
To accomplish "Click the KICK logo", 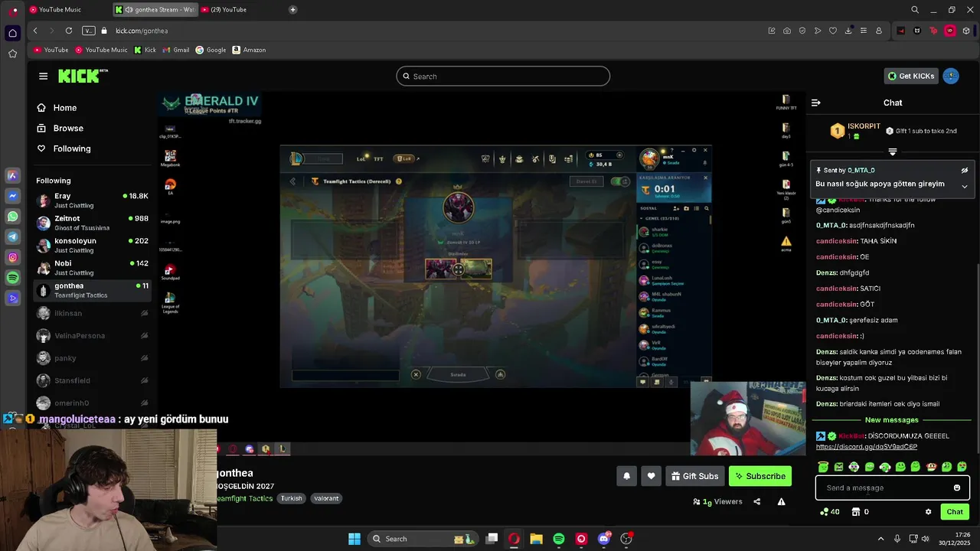I will coord(83,76).
